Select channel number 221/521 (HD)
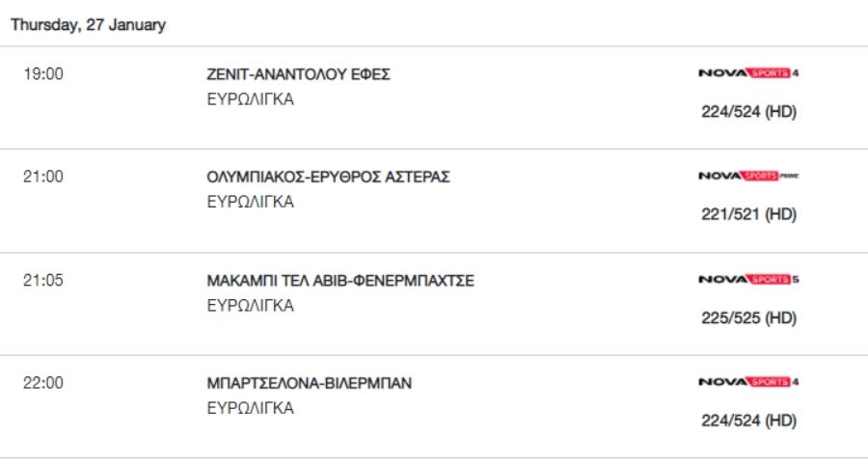Screen dimensions: 868x467 (749, 214)
